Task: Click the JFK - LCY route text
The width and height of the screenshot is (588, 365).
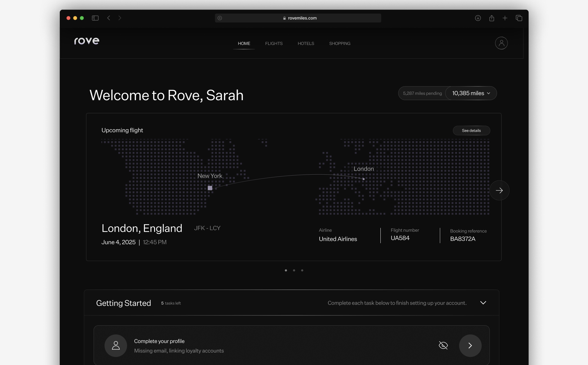Action: click(207, 228)
